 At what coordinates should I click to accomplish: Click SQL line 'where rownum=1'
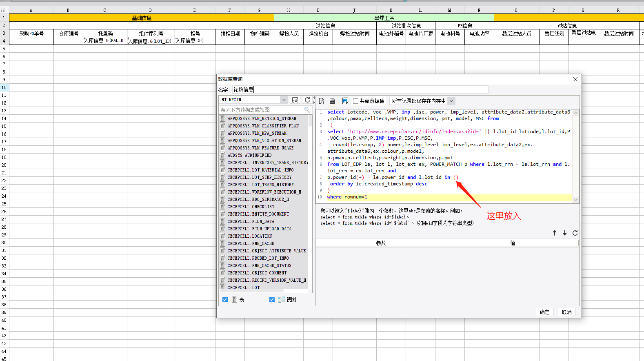click(347, 197)
